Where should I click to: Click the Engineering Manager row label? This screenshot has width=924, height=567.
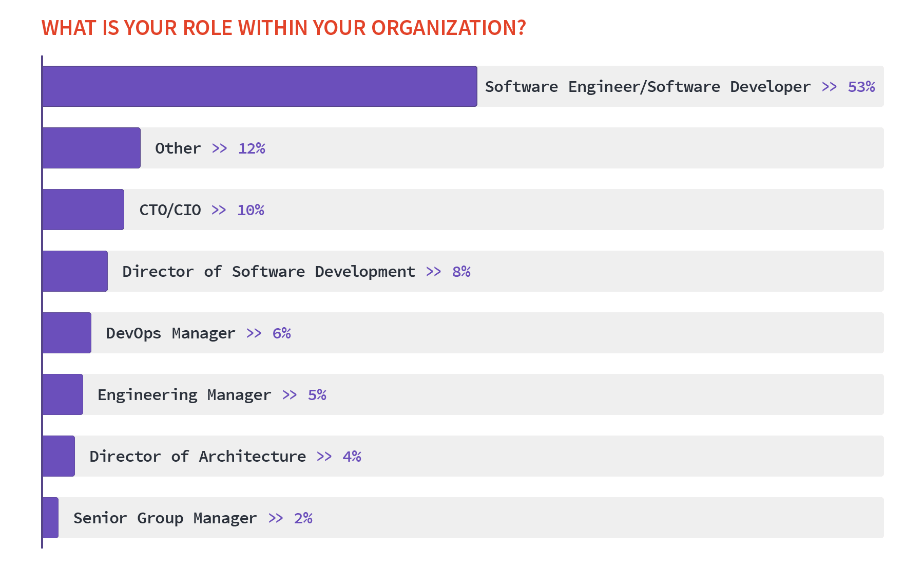pos(184,394)
